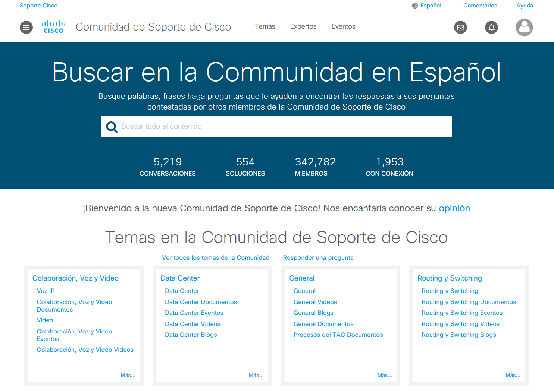
Task: Open the messages envelope icon
Action: [x=460, y=27]
